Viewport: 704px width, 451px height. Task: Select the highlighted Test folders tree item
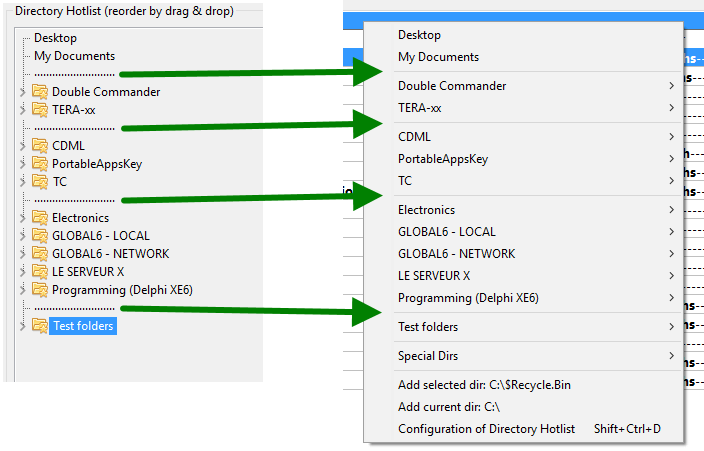pyautogui.click(x=83, y=326)
